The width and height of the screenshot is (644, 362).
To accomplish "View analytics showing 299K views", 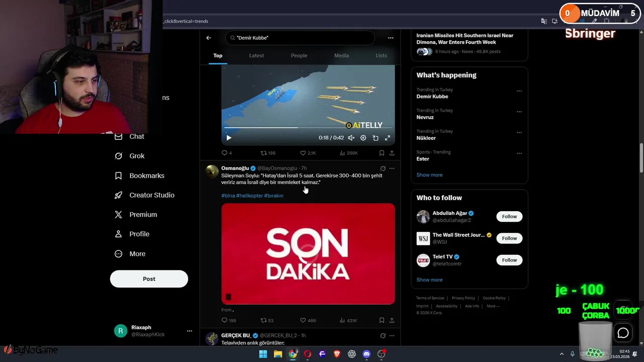I will tap(349, 153).
